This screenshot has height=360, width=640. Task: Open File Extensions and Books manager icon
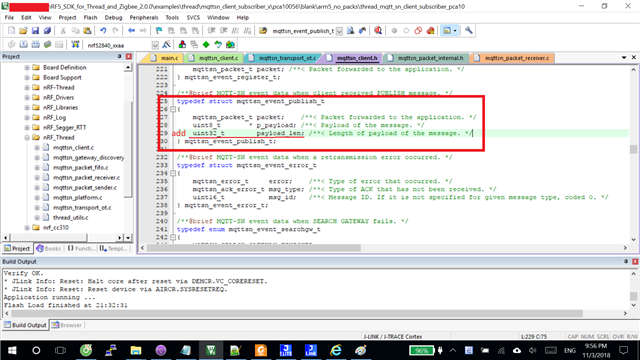coord(182,44)
